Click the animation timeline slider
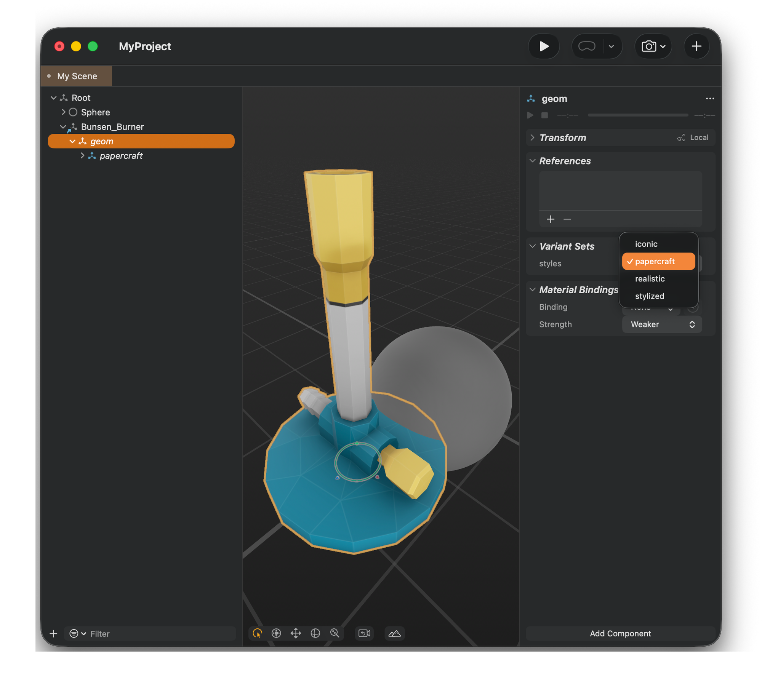This screenshot has height=700, width=762. pyautogui.click(x=638, y=115)
